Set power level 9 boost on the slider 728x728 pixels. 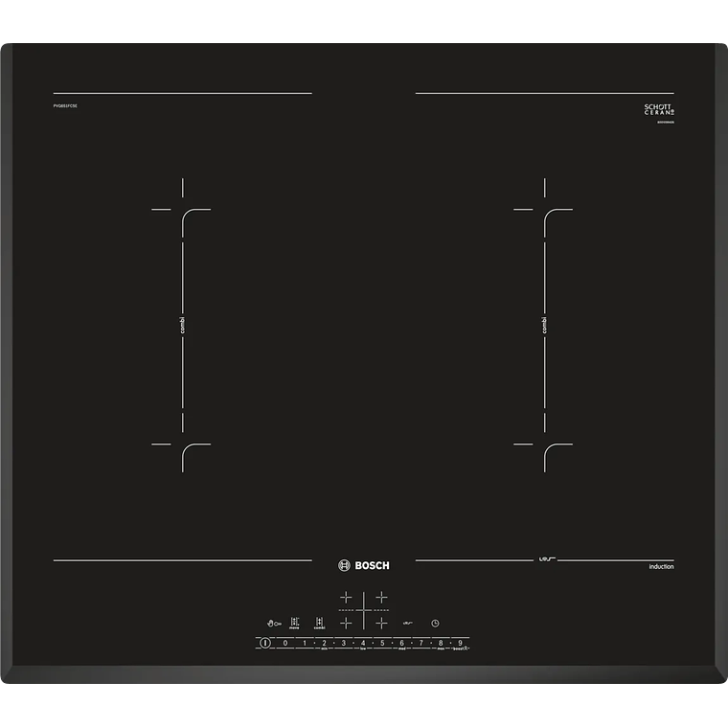[460, 643]
